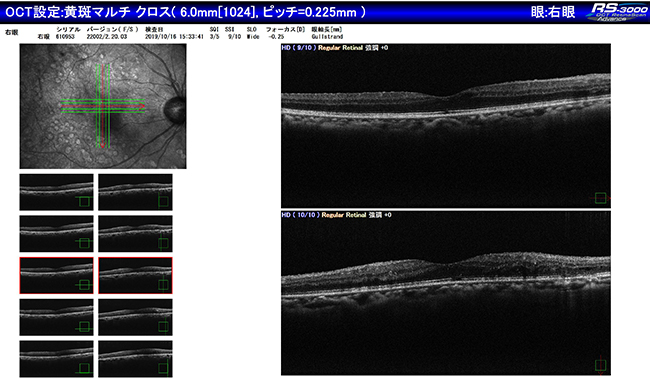Click the RS-3000 Advance logo
The width and height of the screenshot is (650, 380).
tap(617, 12)
